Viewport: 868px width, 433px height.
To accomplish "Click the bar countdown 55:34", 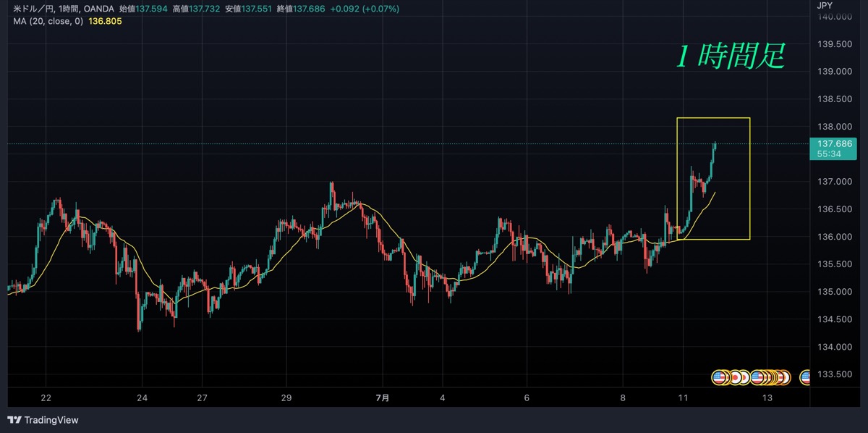I will click(x=829, y=154).
